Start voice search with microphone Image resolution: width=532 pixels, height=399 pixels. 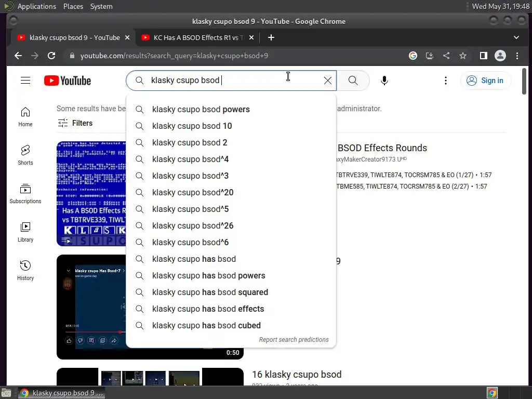384,81
